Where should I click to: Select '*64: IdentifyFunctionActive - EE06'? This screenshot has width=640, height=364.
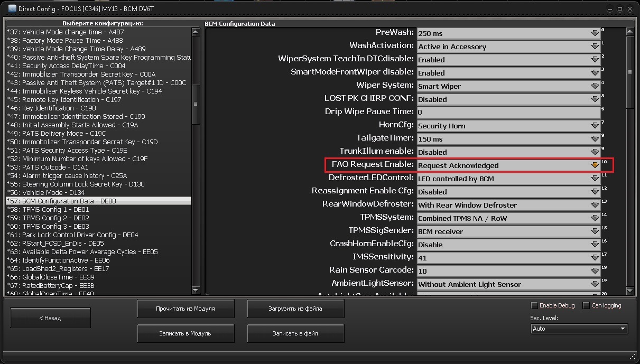[x=98, y=260]
